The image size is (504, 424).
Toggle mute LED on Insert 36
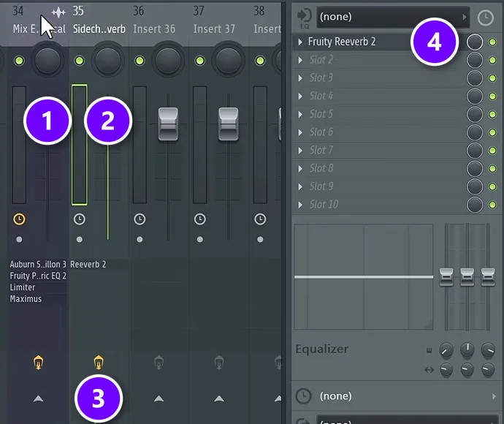pos(140,61)
